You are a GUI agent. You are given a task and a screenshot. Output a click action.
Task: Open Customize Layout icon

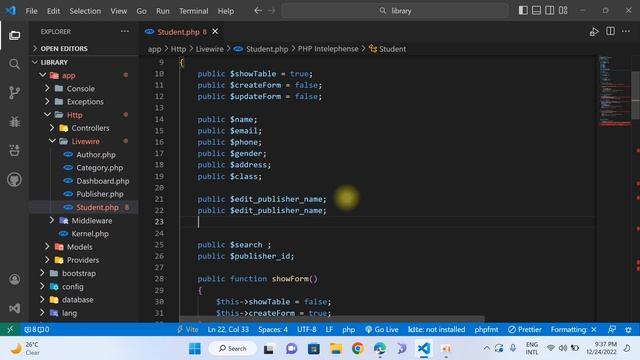[563, 11]
